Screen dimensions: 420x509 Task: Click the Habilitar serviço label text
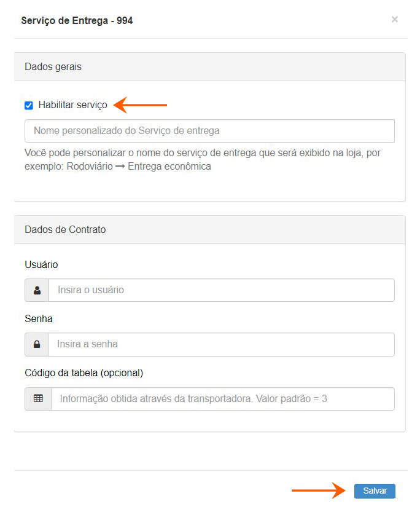[x=72, y=105]
